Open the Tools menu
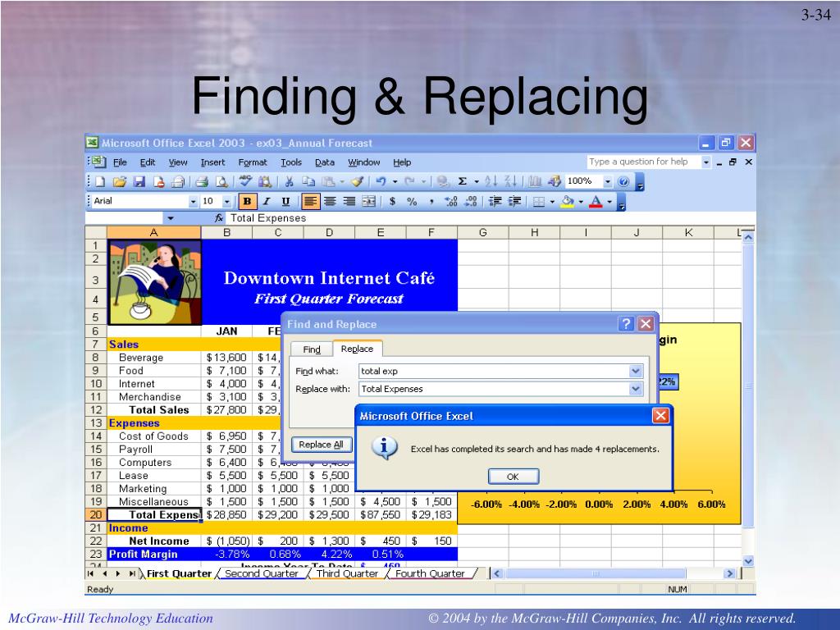The height and width of the screenshot is (630, 840). 291,162
